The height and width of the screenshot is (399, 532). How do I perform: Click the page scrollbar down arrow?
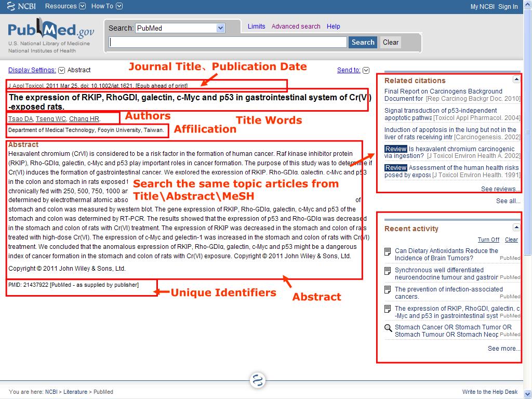pyautogui.click(x=528, y=394)
